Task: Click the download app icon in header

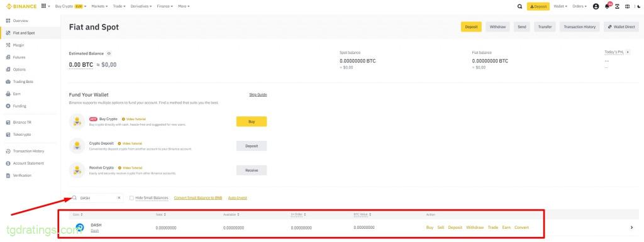Action: click(x=618, y=6)
